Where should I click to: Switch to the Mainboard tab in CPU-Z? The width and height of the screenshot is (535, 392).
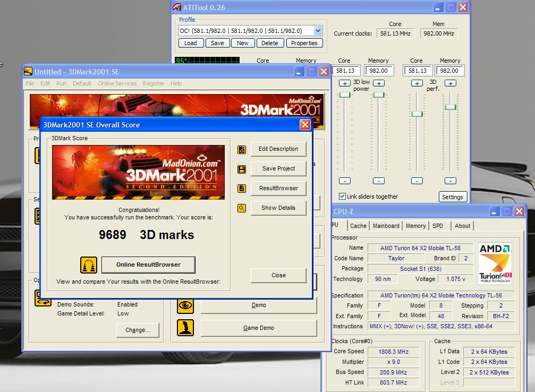coord(386,226)
